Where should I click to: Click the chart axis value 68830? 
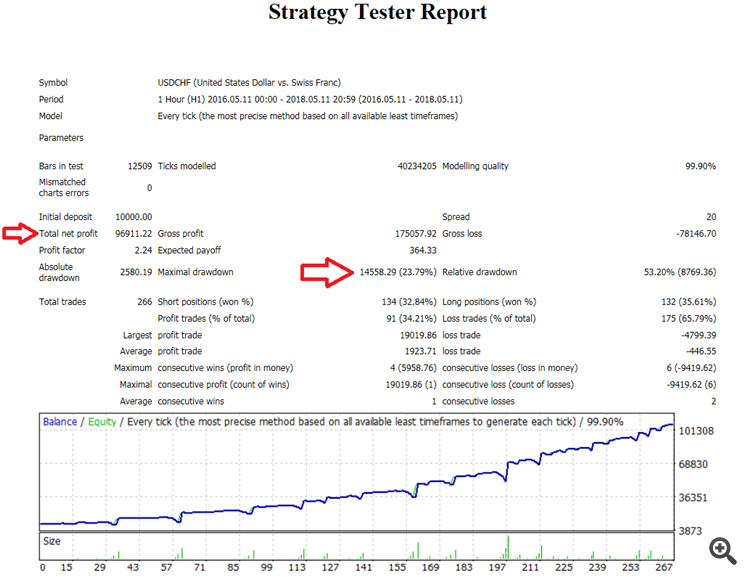pyautogui.click(x=693, y=464)
